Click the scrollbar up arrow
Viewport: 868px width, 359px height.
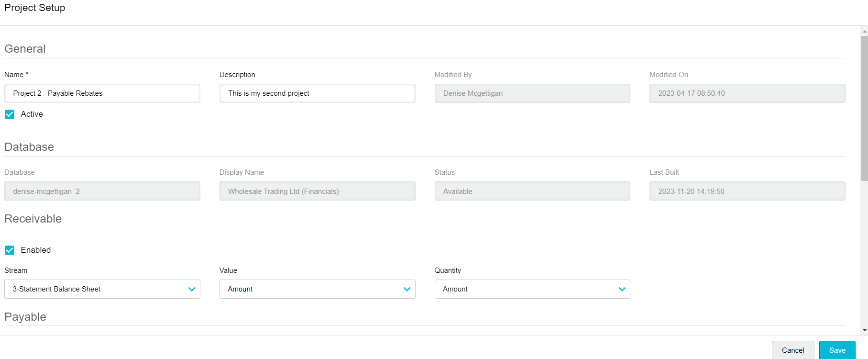pos(864,32)
